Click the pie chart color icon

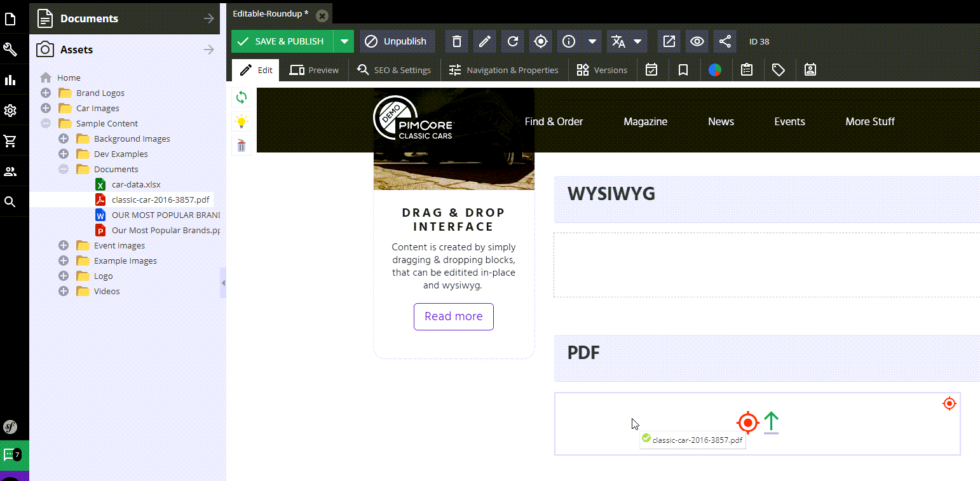pos(716,70)
